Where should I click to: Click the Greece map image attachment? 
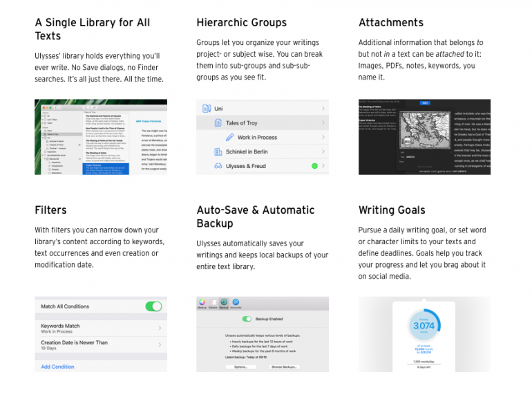(425, 131)
